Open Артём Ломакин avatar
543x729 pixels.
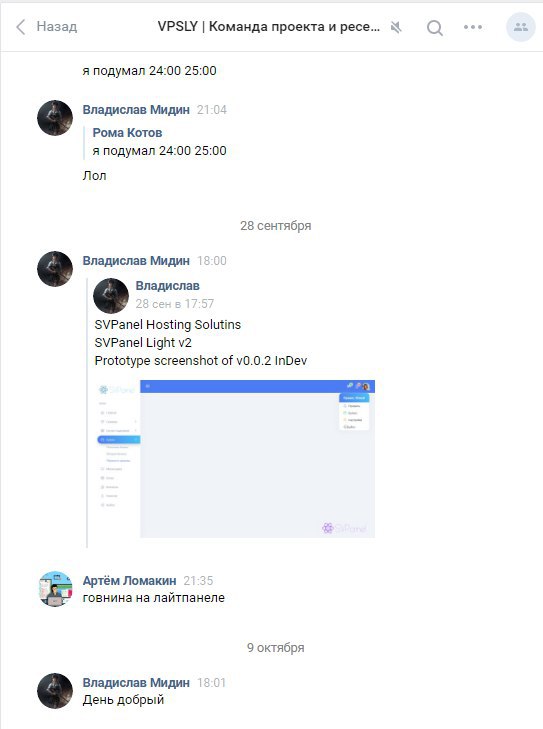click(55, 589)
